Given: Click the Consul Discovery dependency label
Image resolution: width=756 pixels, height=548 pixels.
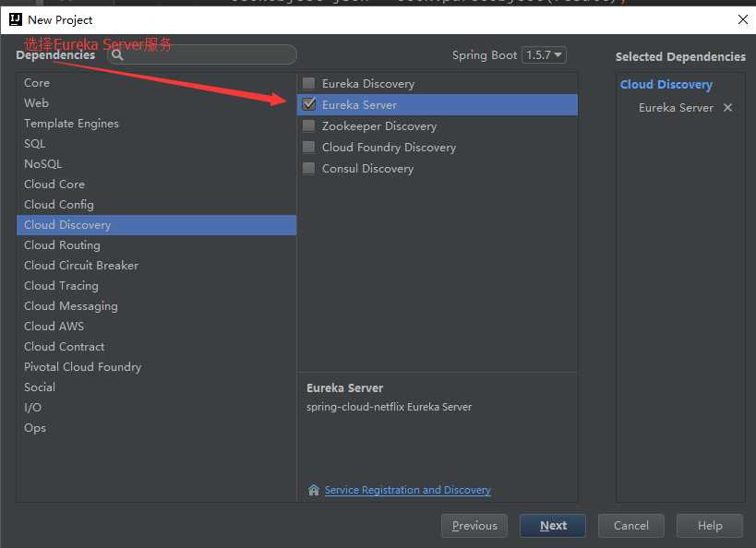Looking at the screenshot, I should (368, 168).
